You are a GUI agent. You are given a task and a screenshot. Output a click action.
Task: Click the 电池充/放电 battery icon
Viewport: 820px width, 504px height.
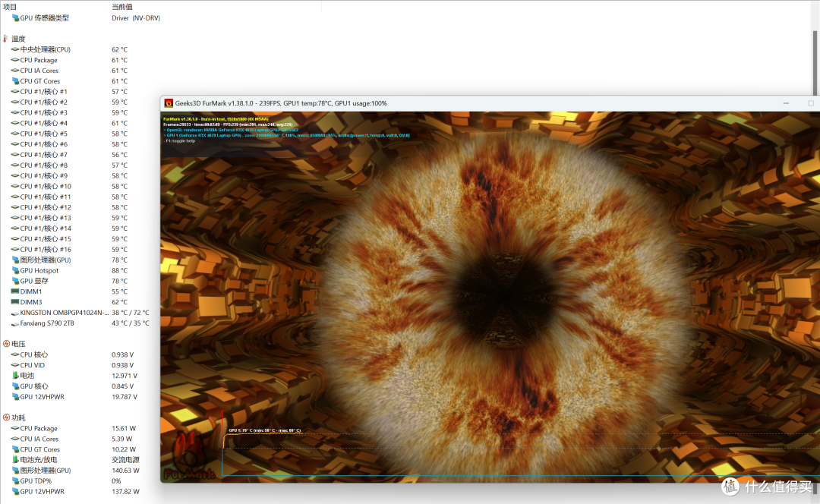click(x=15, y=460)
